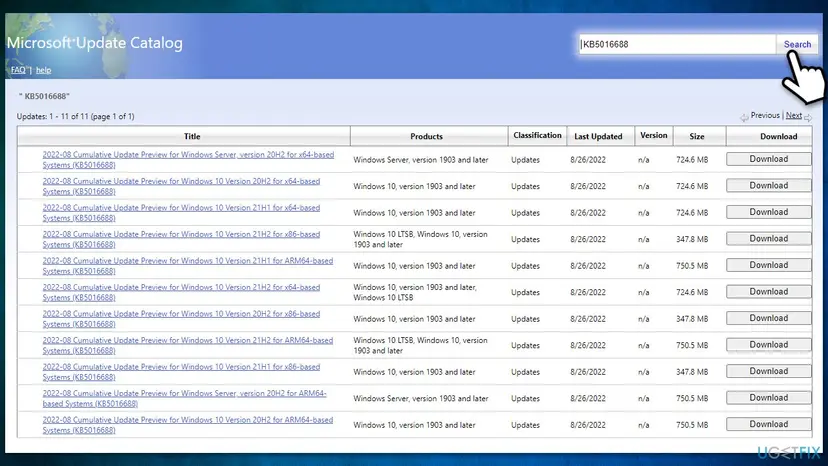Select 750.5 MB size in 21H1 ARM64 row
The width and height of the screenshot is (828, 466).
point(692,266)
